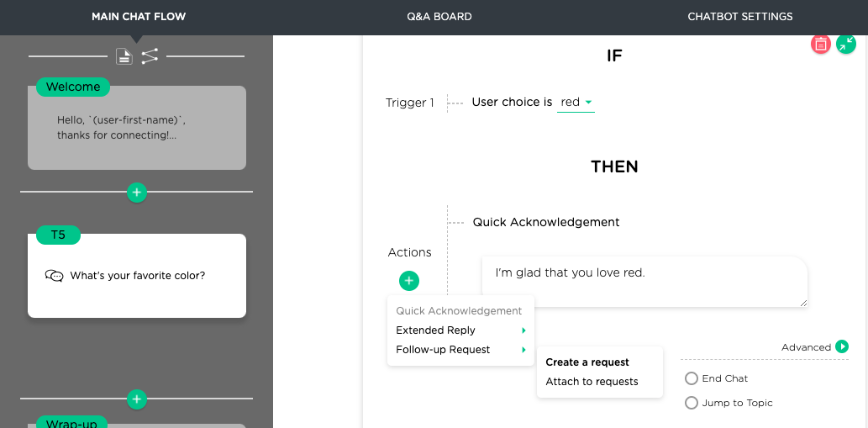Add topic below T5 card
Image resolution: width=868 pixels, height=428 pixels.
[x=137, y=399]
